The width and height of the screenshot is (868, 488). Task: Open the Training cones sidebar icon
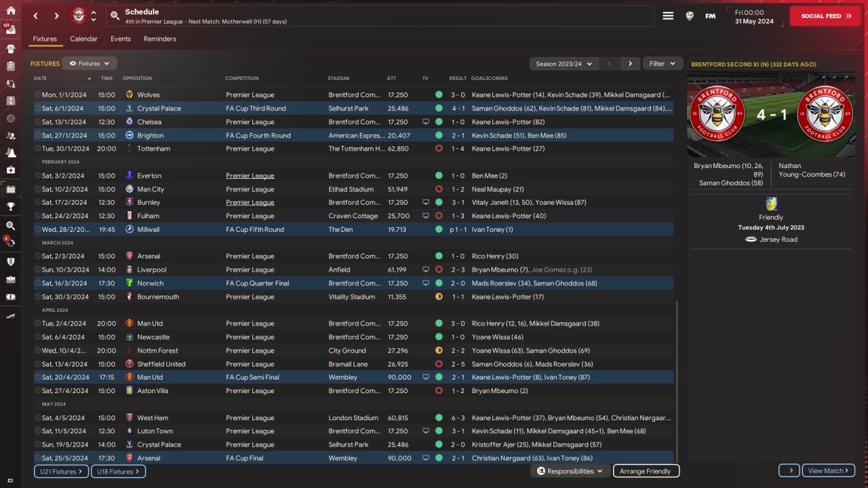pos(10,152)
